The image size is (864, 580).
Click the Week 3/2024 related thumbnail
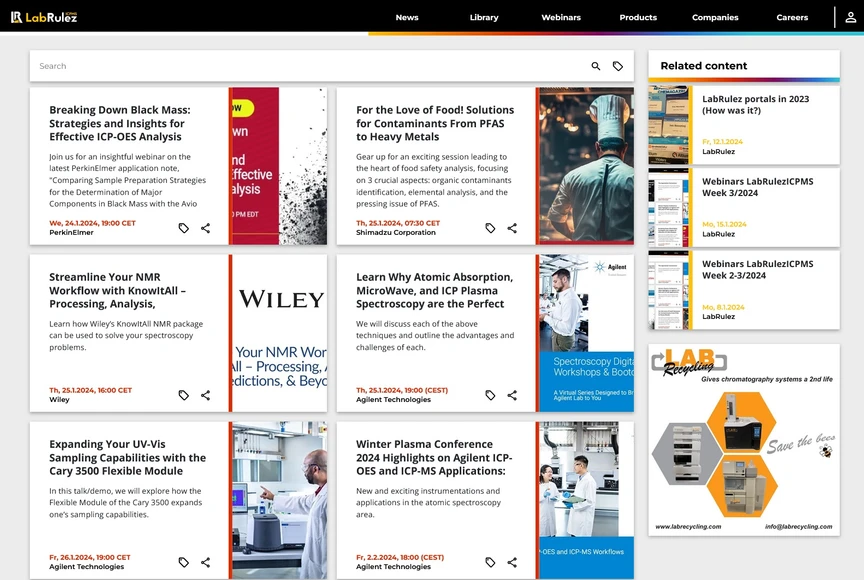tap(669, 208)
